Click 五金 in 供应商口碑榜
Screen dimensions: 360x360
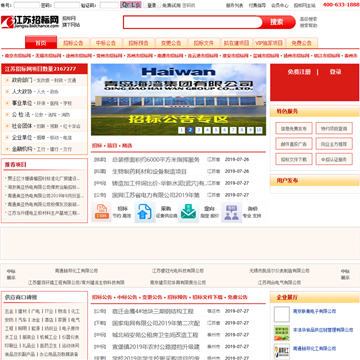pos(9,311)
